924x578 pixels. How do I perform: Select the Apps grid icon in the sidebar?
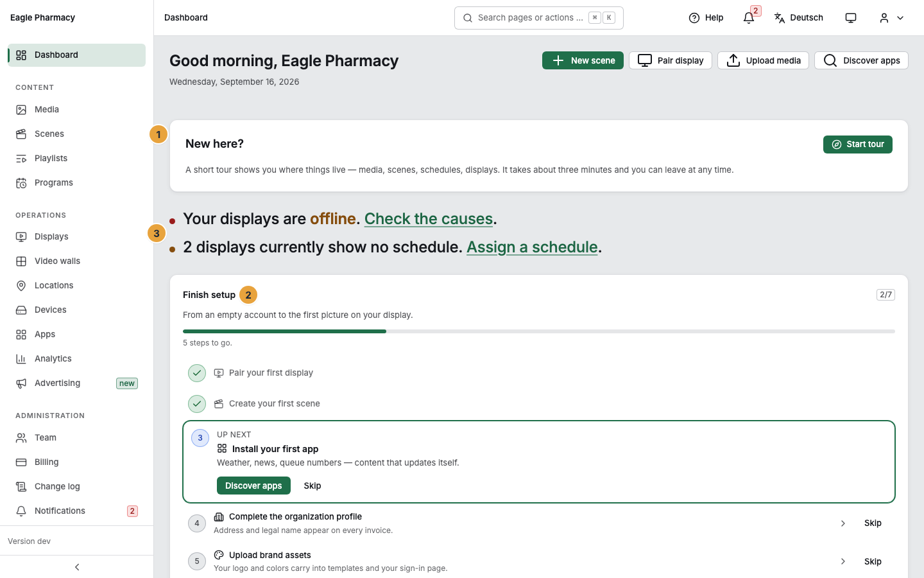(21, 335)
